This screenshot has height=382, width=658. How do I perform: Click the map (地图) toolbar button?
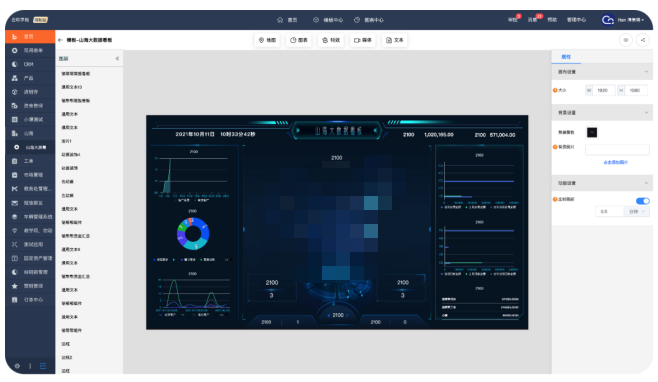pos(267,40)
